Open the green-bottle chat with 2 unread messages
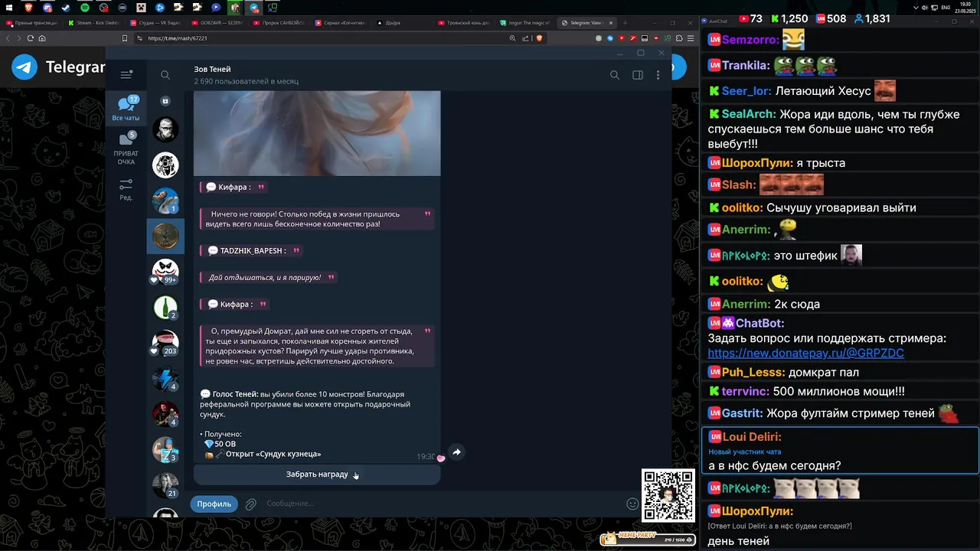980x551 pixels. [165, 308]
